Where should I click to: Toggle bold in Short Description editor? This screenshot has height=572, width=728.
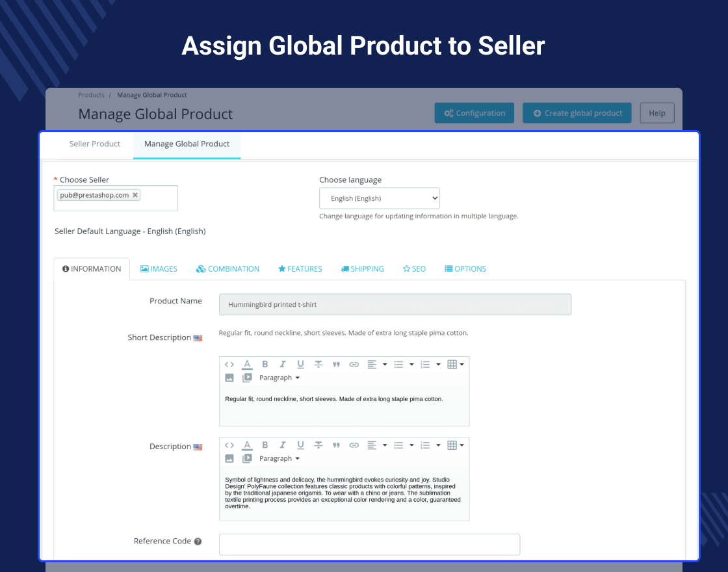(x=265, y=365)
